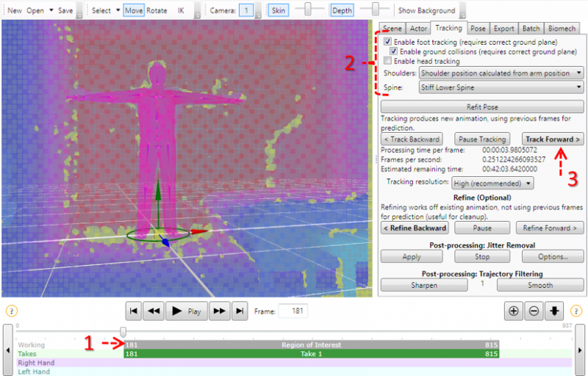This screenshot has height=376, width=588.
Task: Select the Tracking tab
Action: pyautogui.click(x=448, y=28)
